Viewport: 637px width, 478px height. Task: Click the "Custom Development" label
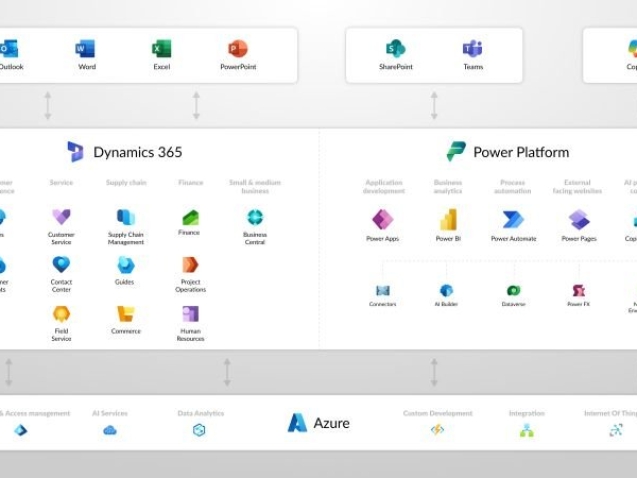[438, 413]
